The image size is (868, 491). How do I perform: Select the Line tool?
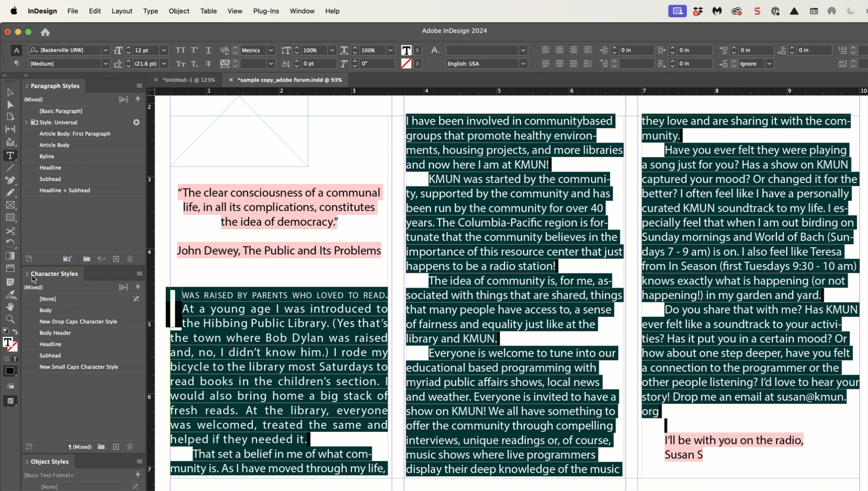[10, 168]
